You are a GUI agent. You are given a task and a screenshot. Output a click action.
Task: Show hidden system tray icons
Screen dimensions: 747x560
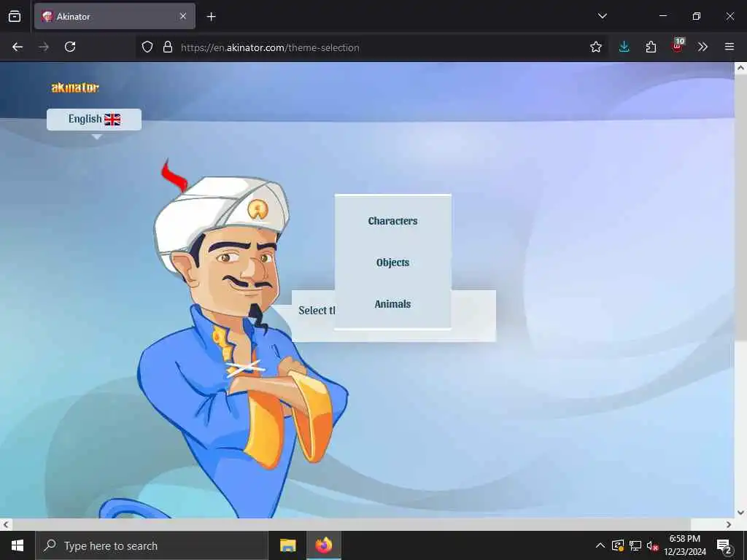(600, 545)
